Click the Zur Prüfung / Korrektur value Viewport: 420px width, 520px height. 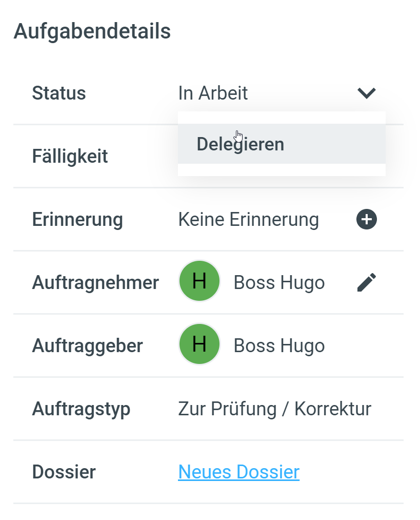(274, 409)
